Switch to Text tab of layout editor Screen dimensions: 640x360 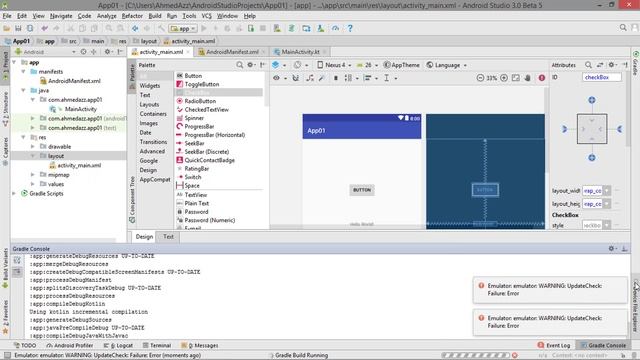(168, 237)
